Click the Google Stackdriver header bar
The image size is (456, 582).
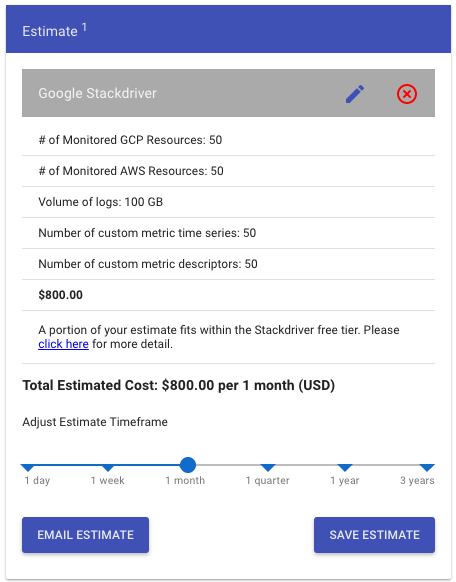[228, 93]
